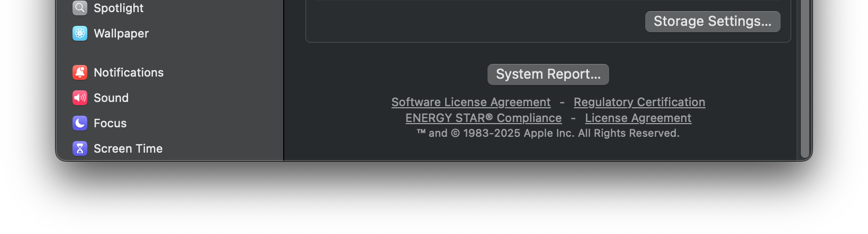This screenshot has width=868, height=234.
Task: Open the System Report… button
Action: [548, 74]
